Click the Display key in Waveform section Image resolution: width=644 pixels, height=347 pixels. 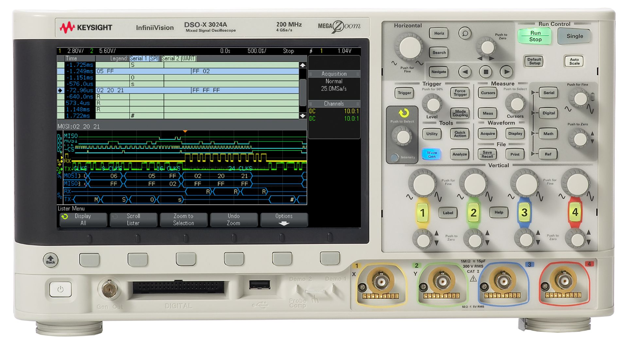pyautogui.click(x=515, y=134)
